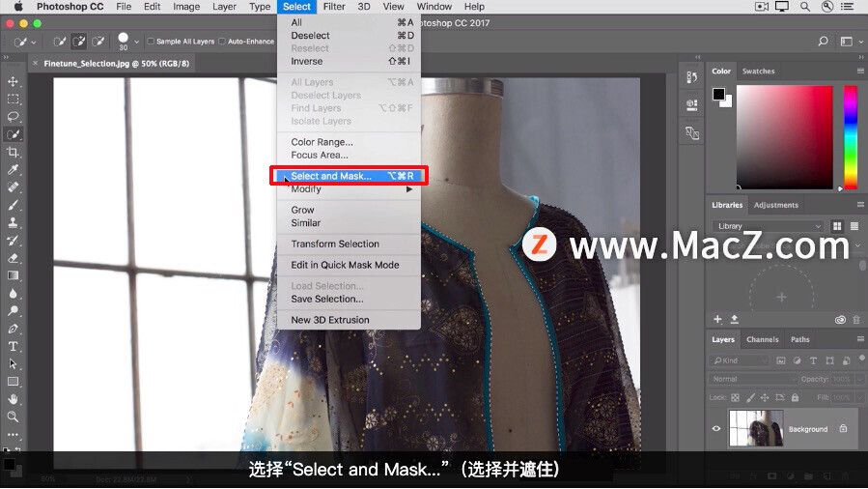Switch to the Paths tab
This screenshot has width=868, height=489.
pos(799,339)
